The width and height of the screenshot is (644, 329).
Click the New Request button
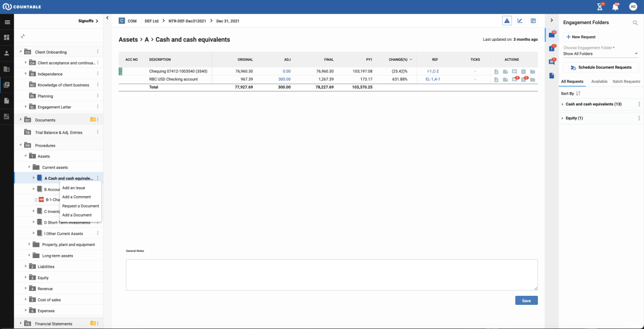[581, 37]
